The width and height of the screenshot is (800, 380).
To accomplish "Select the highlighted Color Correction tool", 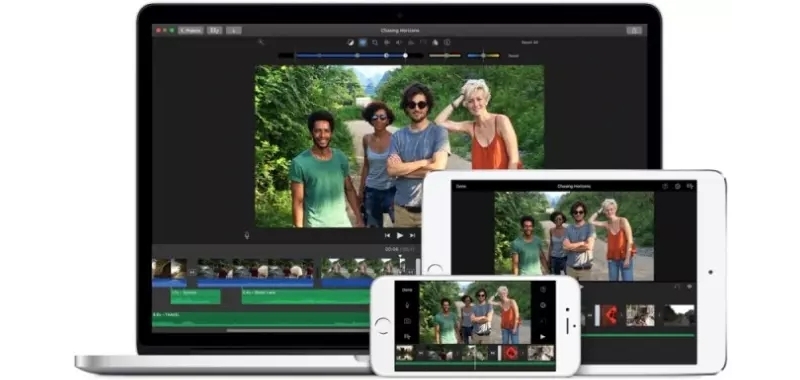I will tap(363, 43).
